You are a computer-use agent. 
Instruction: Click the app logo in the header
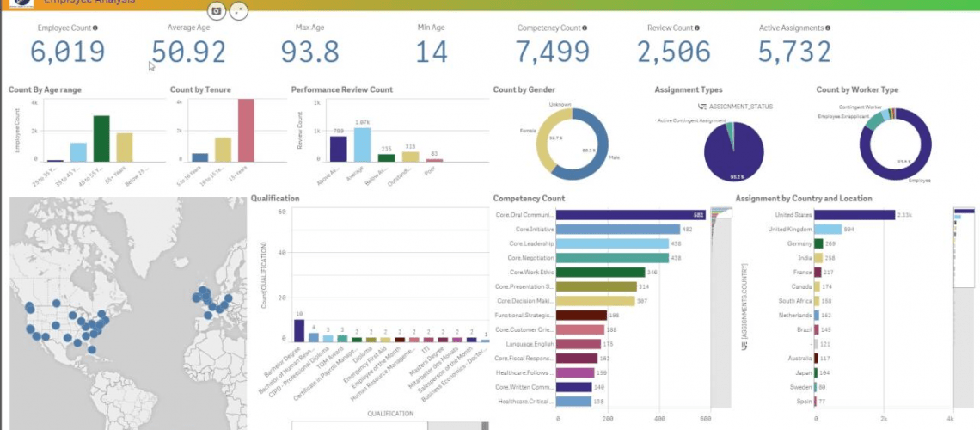[x=21, y=3]
